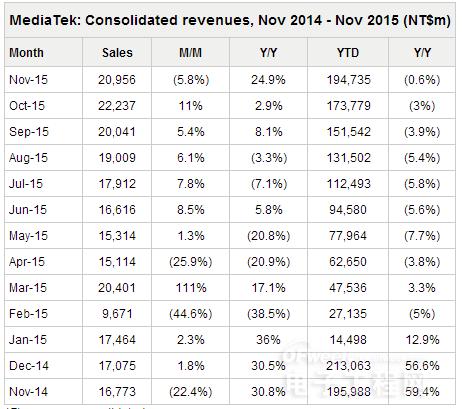Select the Nov-15 month cell
The image size is (463, 409).
(28, 80)
